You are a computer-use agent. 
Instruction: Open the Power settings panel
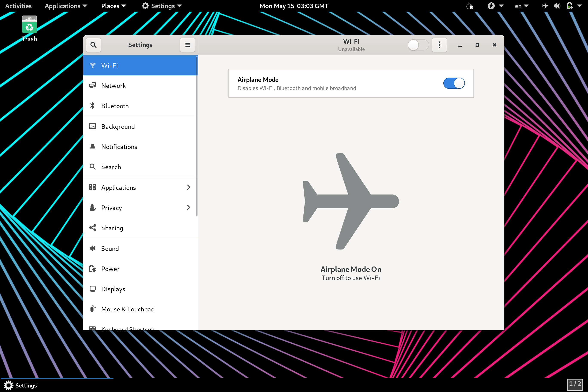(x=140, y=269)
